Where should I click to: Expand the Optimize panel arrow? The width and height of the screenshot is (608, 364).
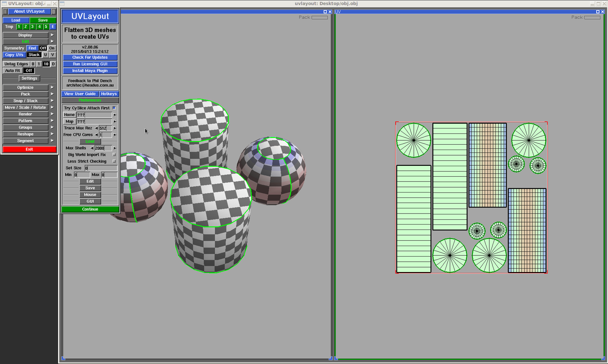point(52,88)
